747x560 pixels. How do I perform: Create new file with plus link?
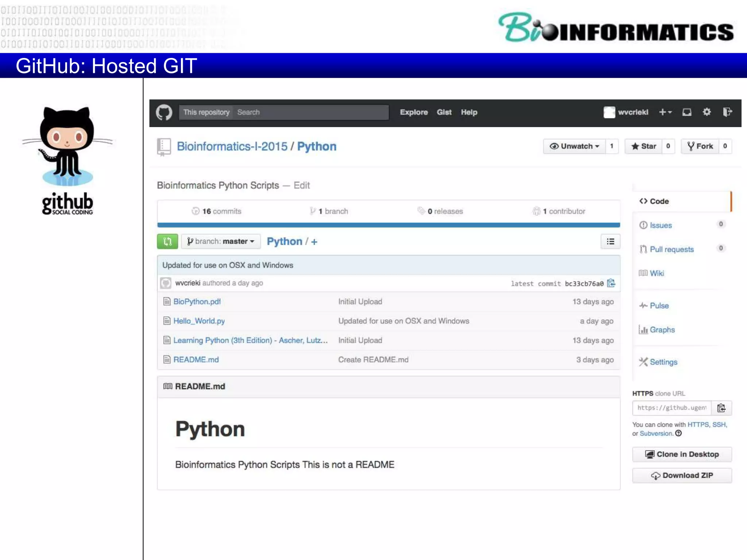click(314, 242)
